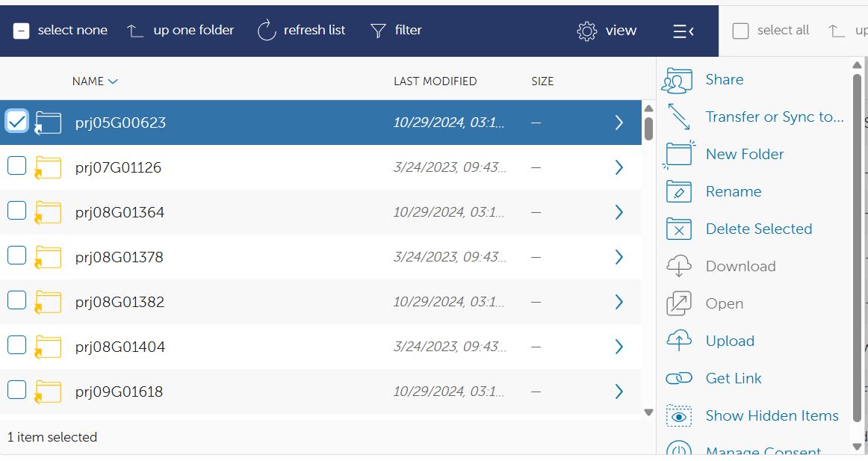Click the Get Link text link
The height and width of the screenshot is (461, 868).
tap(734, 379)
